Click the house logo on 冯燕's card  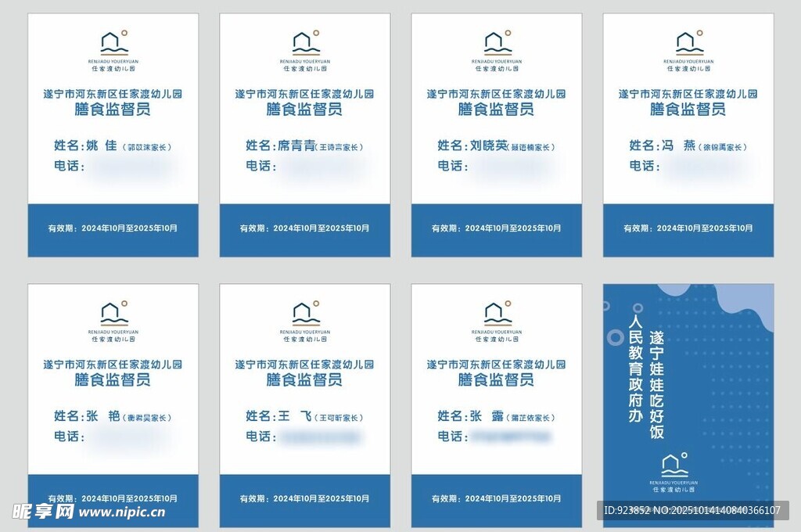[x=688, y=42]
